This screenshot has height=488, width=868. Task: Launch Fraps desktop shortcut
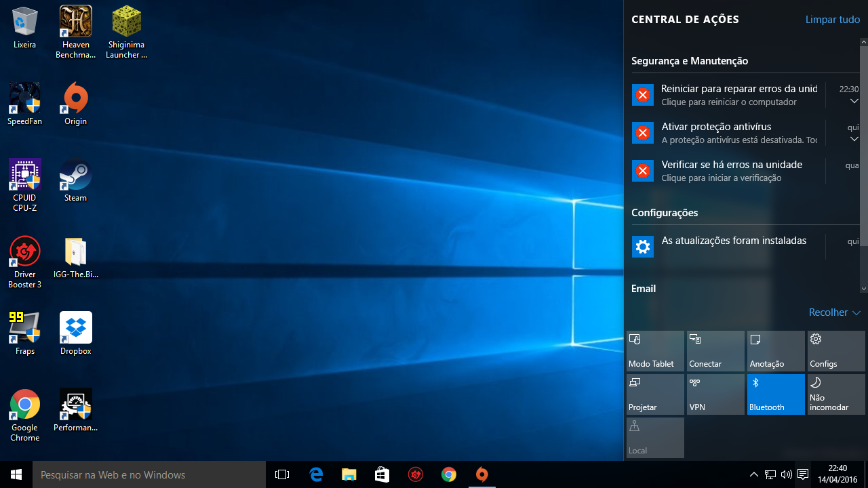click(25, 333)
